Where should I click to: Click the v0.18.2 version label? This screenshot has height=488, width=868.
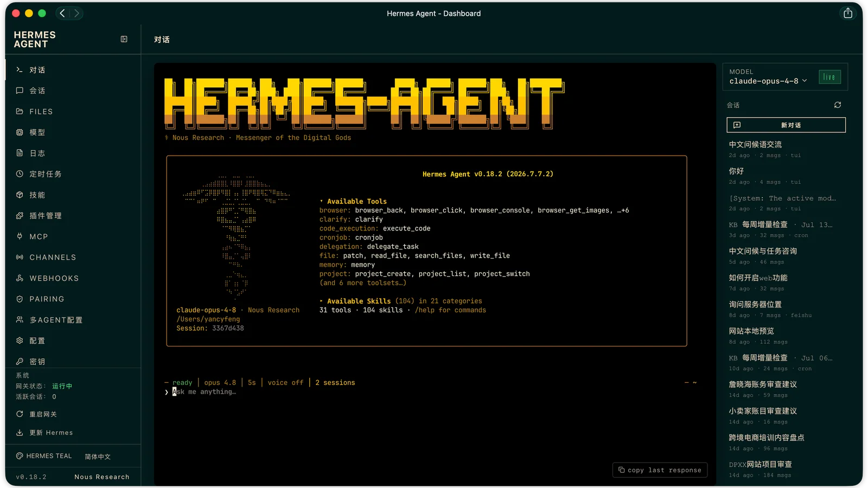pos(31,477)
